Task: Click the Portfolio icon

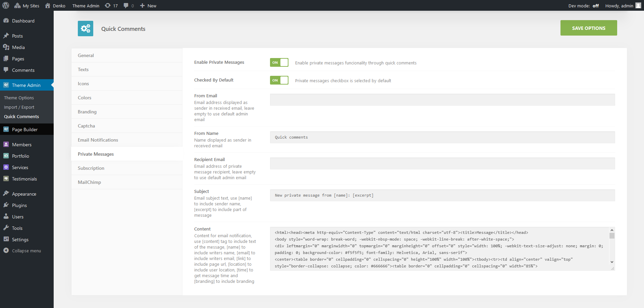Action: coord(6,156)
